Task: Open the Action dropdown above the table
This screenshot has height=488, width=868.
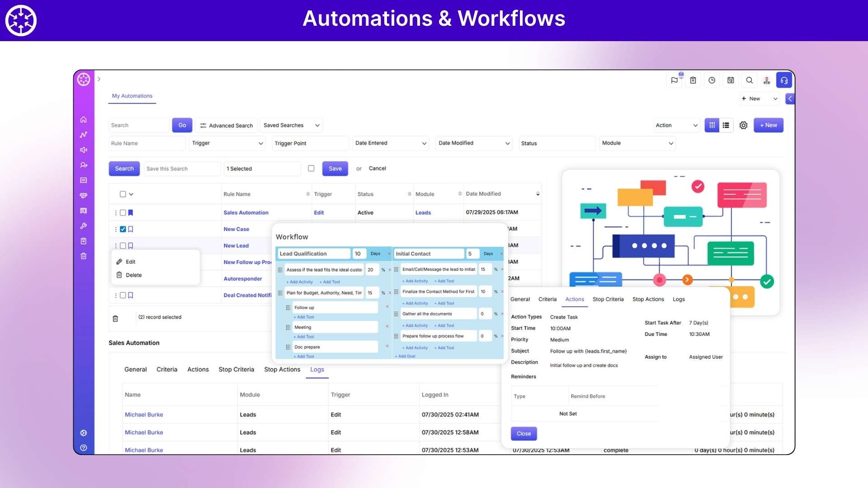Action: pos(676,125)
